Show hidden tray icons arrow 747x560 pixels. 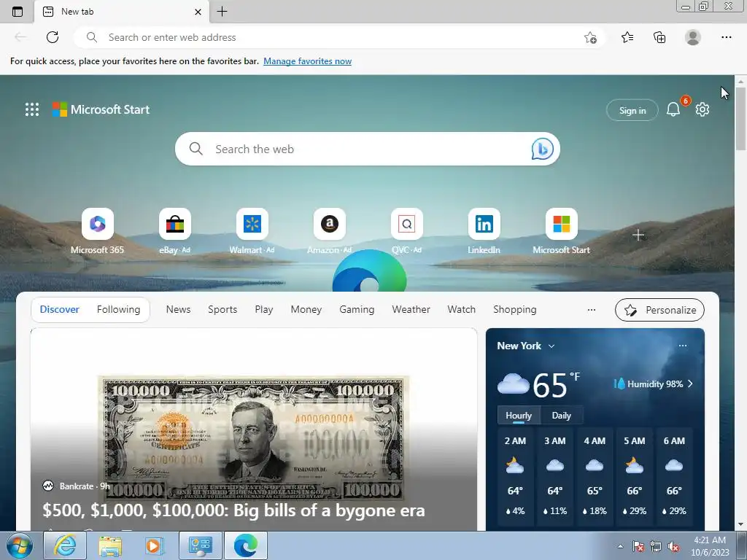coord(620,546)
